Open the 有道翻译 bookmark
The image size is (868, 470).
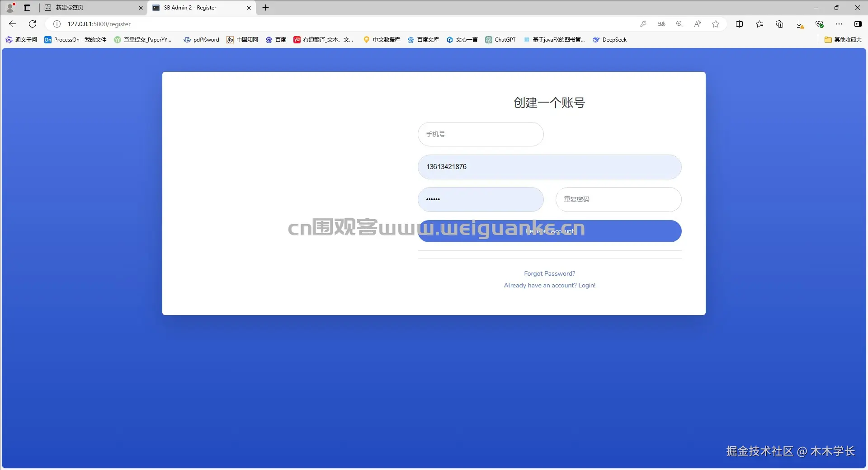click(323, 40)
